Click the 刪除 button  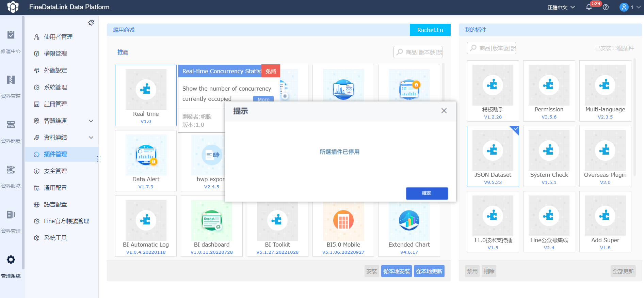click(489, 271)
